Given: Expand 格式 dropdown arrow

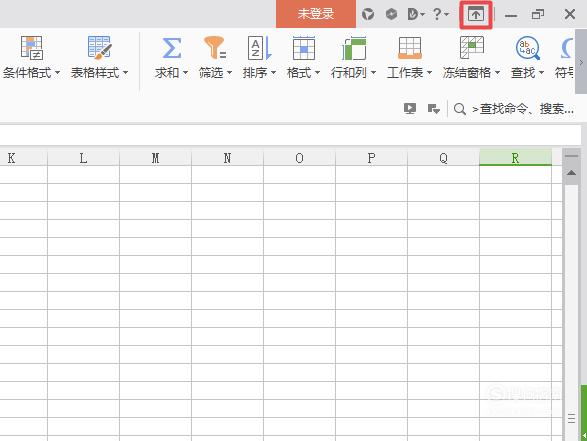Looking at the screenshot, I should 317,72.
